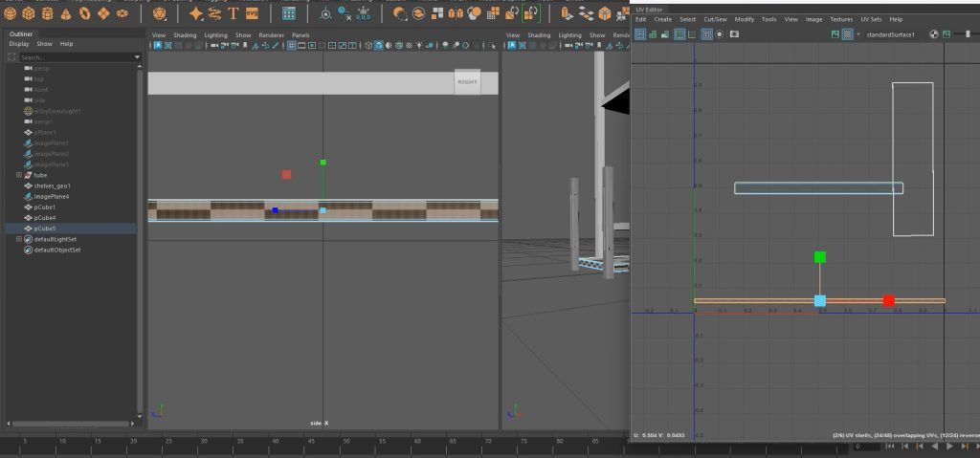Expand the tube node in Outliner
980x458 pixels.
pyautogui.click(x=18, y=175)
